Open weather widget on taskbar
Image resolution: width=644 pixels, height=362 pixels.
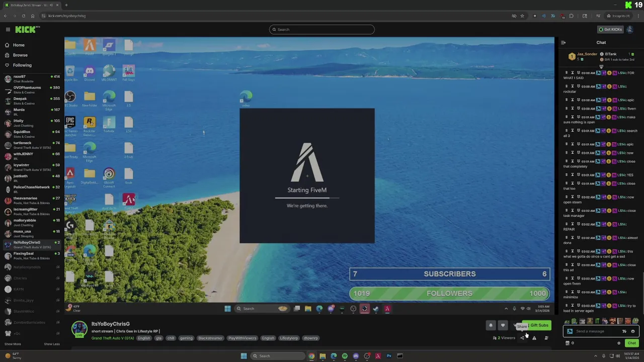click(13, 356)
